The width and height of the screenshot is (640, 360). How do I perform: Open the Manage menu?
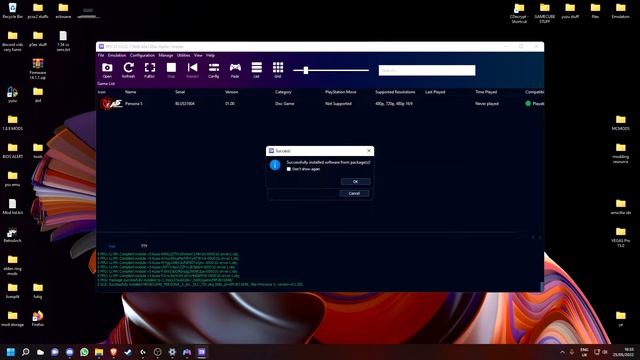(x=166, y=55)
